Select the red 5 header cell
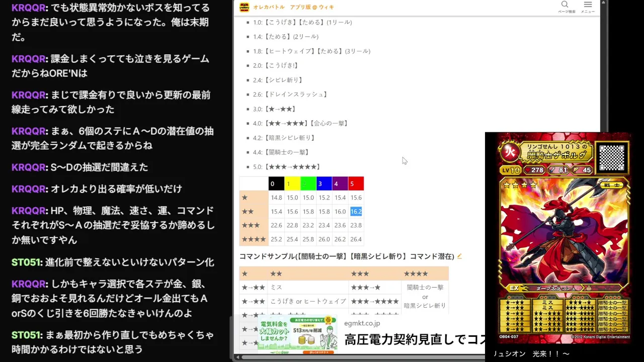The height and width of the screenshot is (362, 644). [x=356, y=184]
